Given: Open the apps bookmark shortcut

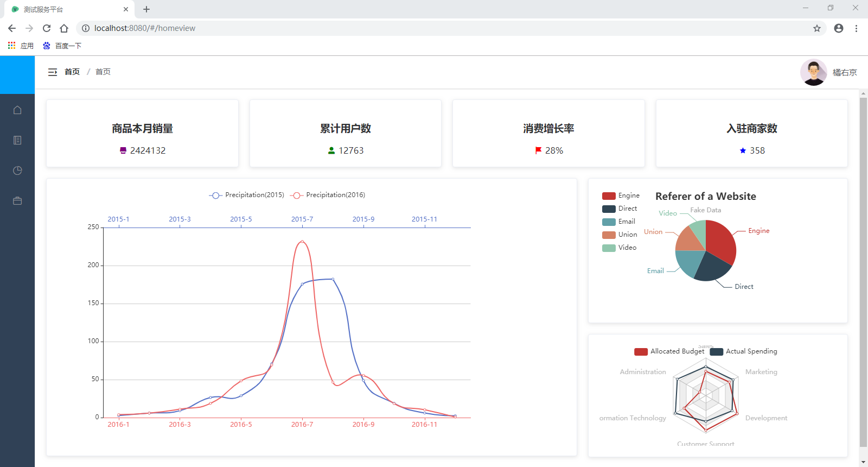Looking at the screenshot, I should click(21, 46).
